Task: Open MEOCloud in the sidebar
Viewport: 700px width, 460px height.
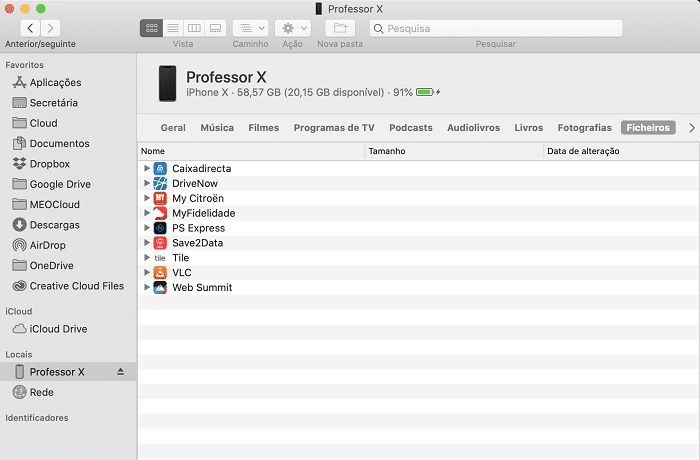Action: [x=46, y=205]
